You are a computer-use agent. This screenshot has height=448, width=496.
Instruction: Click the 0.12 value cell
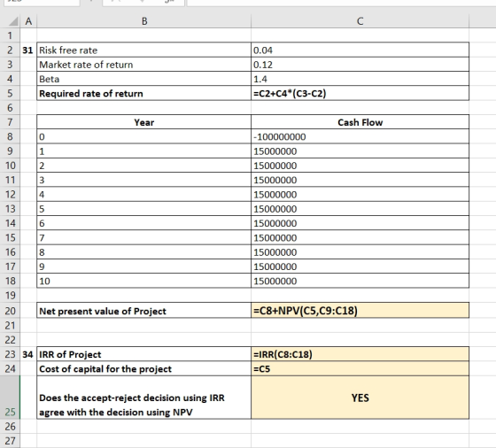(360, 65)
